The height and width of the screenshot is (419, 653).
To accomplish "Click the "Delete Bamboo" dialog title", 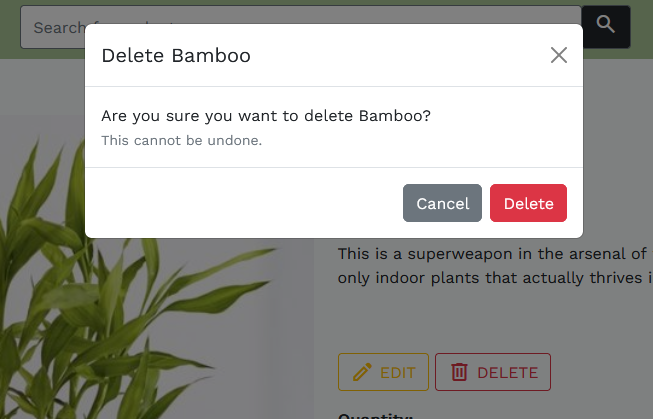I will [x=176, y=56].
